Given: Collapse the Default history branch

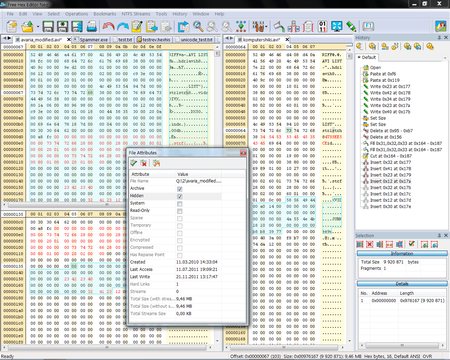Looking at the screenshot, I should (359, 57).
